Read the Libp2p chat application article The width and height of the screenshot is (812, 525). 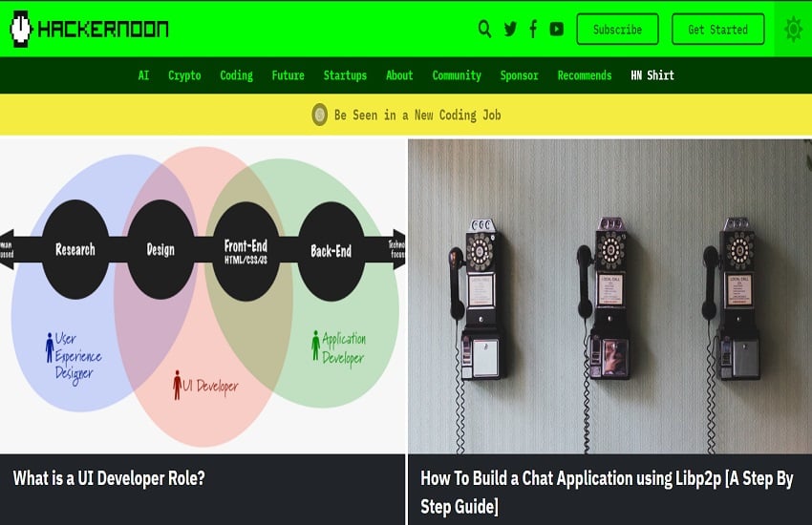click(x=607, y=492)
